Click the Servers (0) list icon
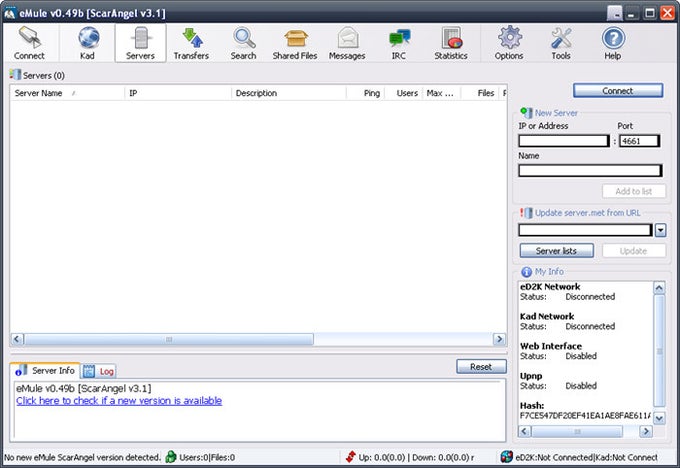Image resolution: width=680 pixels, height=468 pixels. (15, 75)
